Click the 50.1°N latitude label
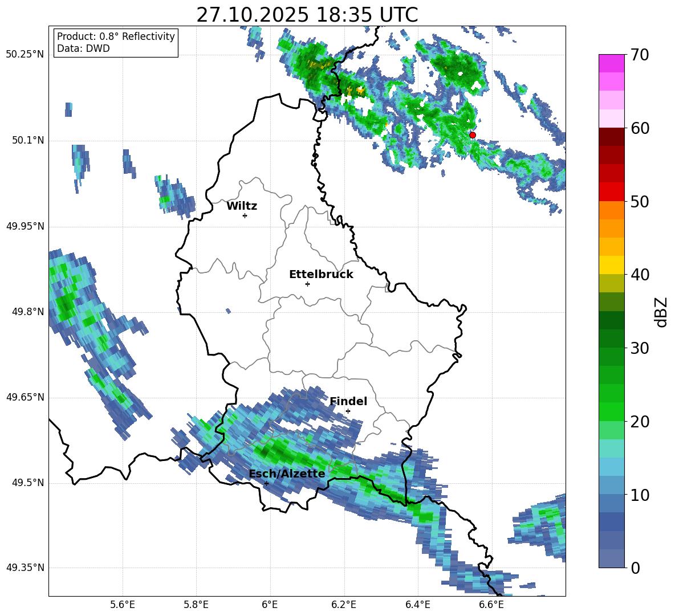 click(x=28, y=140)
